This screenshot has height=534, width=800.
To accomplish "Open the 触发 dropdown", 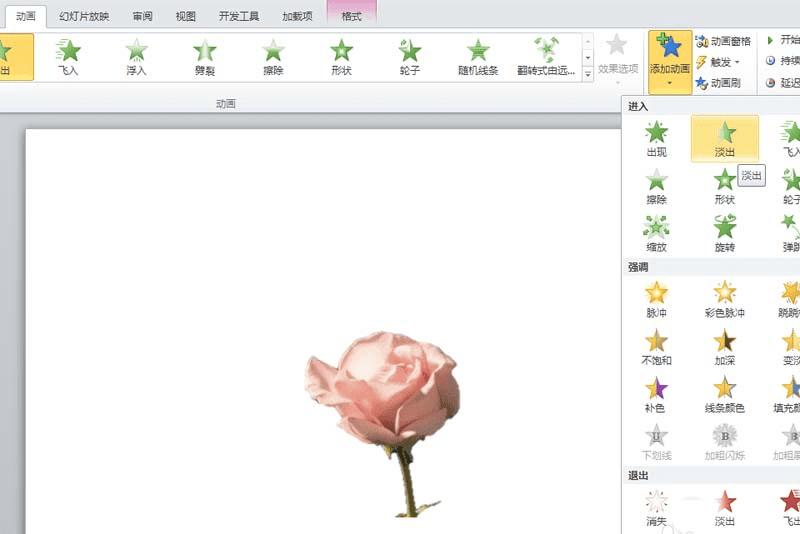I will (718, 62).
